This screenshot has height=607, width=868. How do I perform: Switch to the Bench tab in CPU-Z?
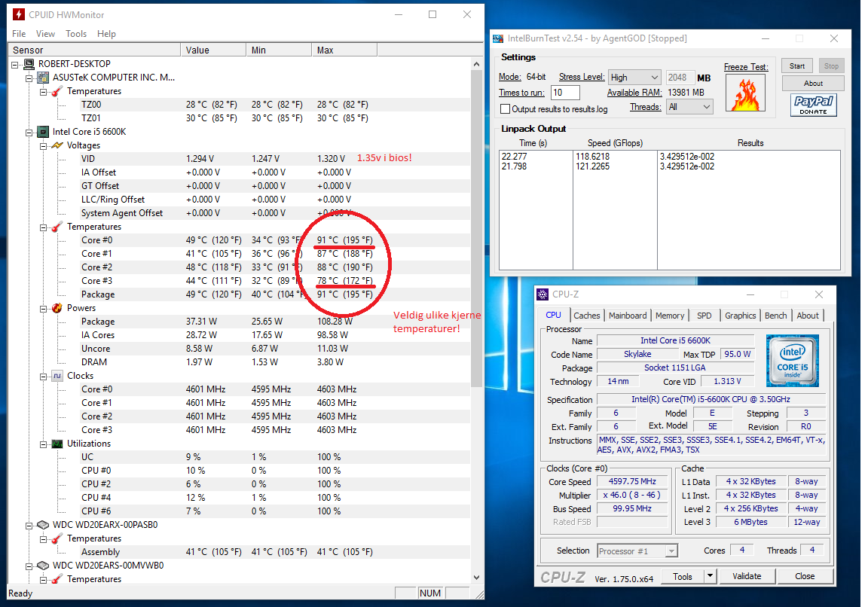pyautogui.click(x=775, y=316)
